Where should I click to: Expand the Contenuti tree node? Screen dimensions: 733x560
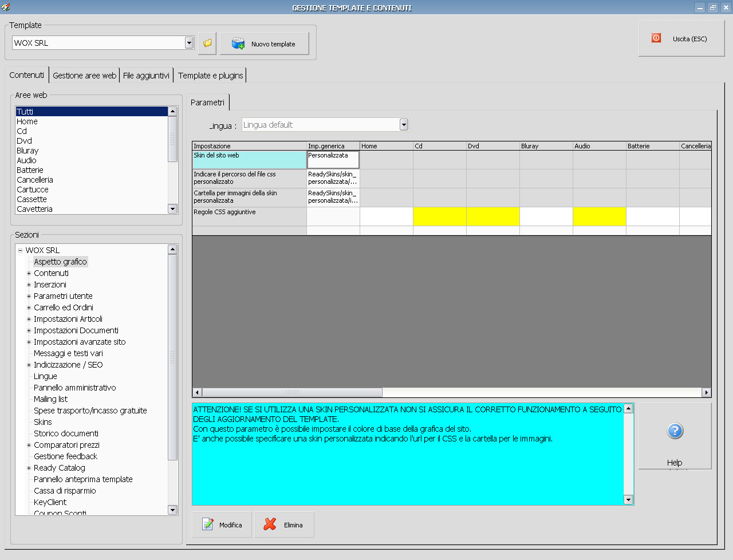pos(29,273)
